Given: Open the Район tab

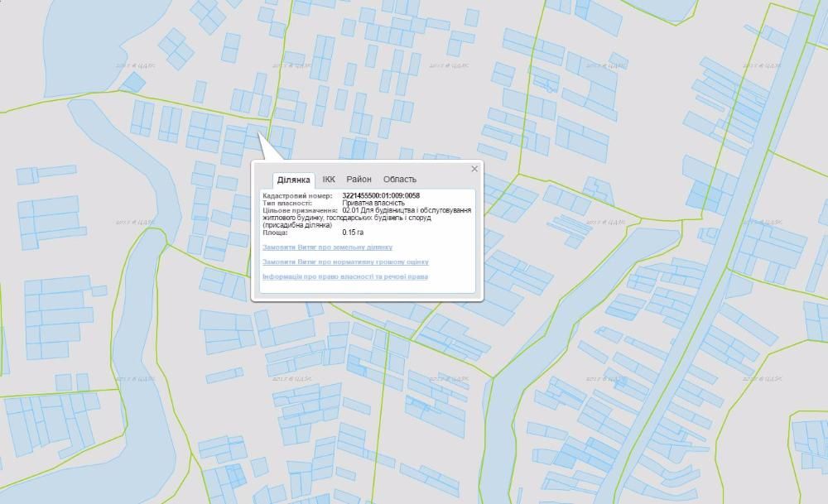Looking at the screenshot, I should click(359, 180).
